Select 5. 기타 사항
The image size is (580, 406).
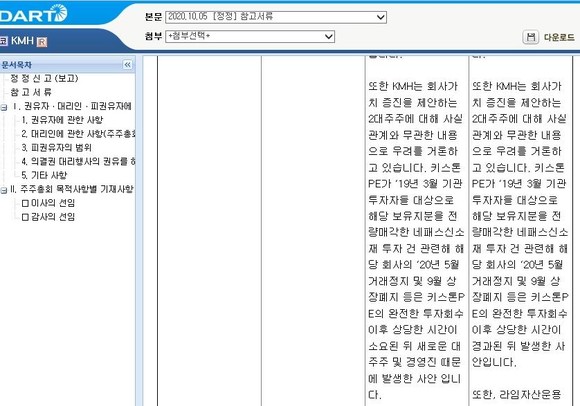(44, 175)
